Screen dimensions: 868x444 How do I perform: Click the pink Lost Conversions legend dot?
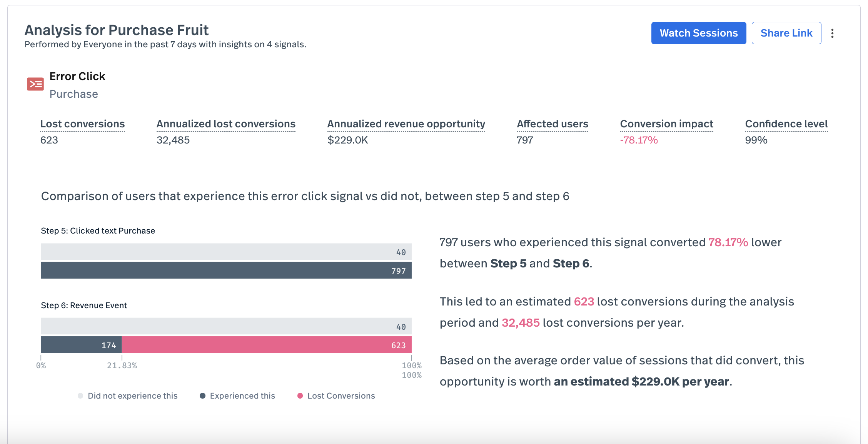click(x=300, y=396)
